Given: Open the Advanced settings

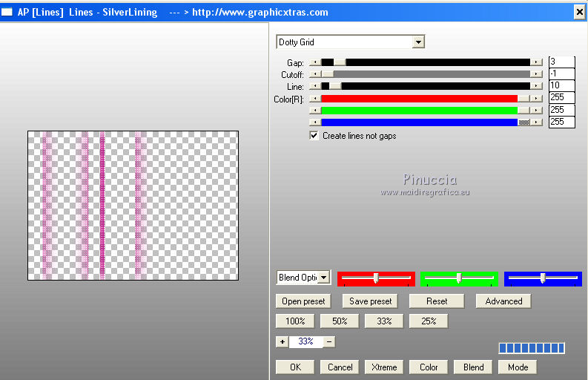Looking at the screenshot, I should click(503, 301).
